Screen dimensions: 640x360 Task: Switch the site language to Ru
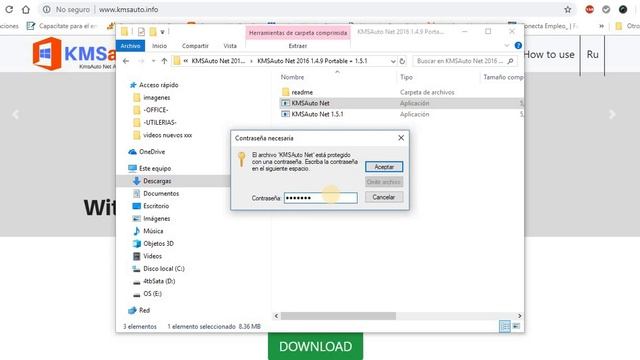pyautogui.click(x=592, y=54)
